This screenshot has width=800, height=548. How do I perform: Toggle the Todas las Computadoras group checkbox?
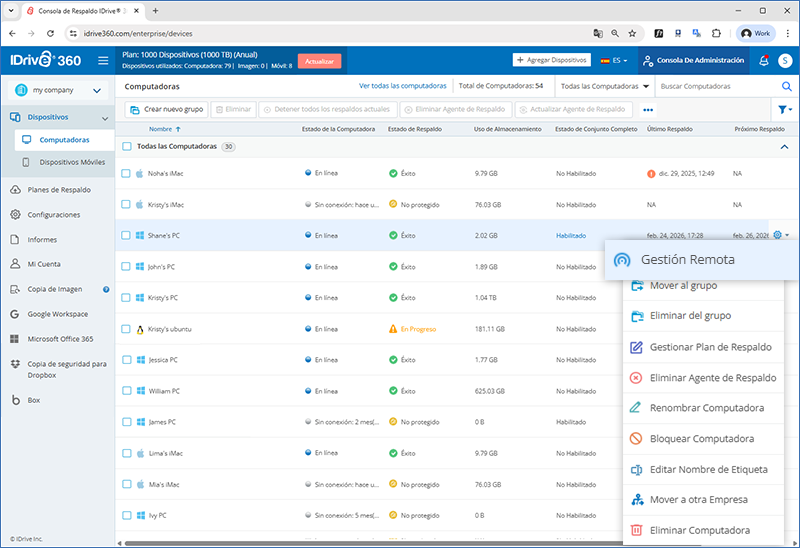126,146
